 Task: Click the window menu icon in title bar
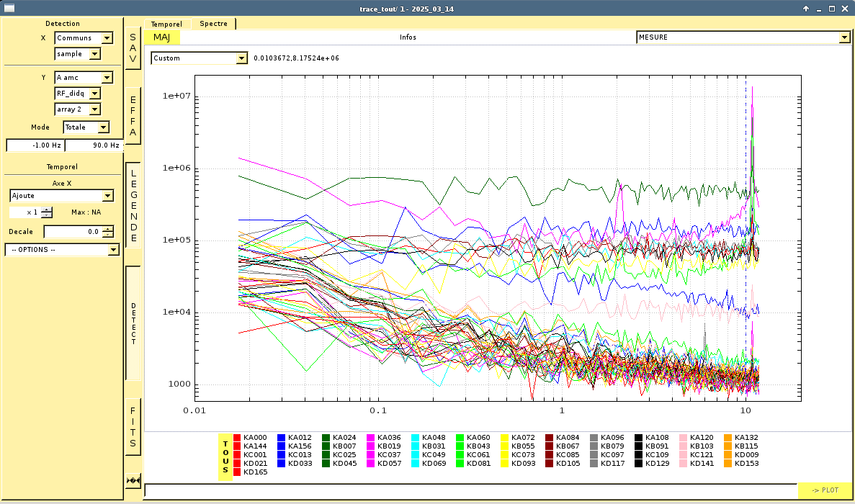tap(9, 8)
